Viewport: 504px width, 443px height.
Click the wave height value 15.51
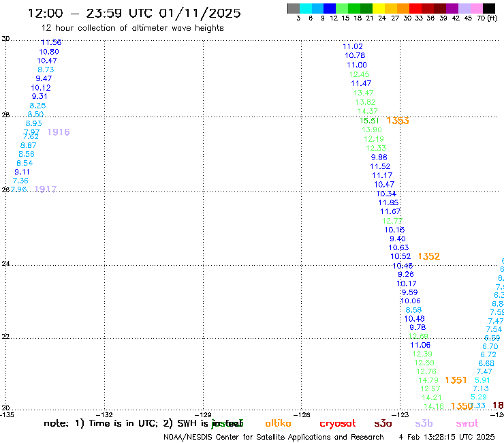point(370,121)
